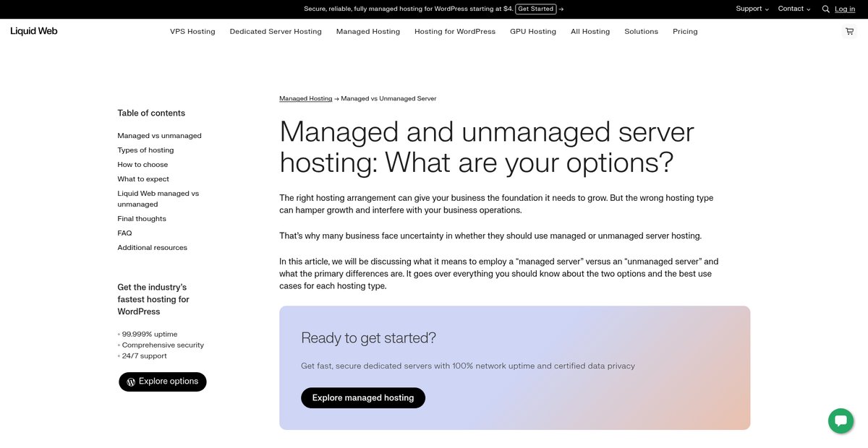The image size is (868, 448).
Task: Open the site search magnifier icon
Action: click(x=826, y=9)
